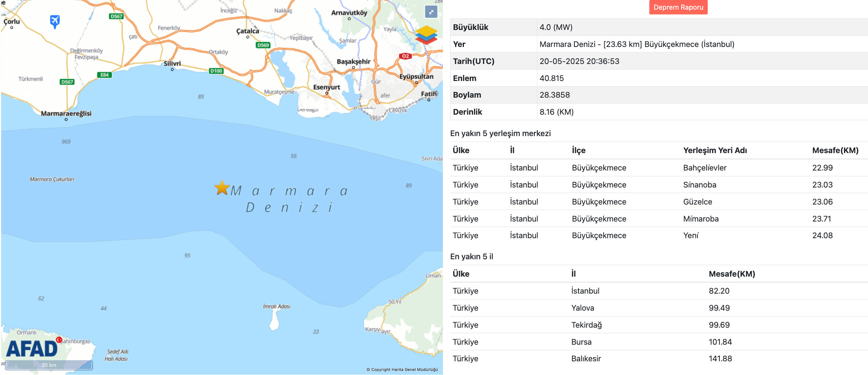Select the İstanbul row in nearest provinces table
Image resolution: width=868 pixels, height=375 pixels.
pos(585,291)
